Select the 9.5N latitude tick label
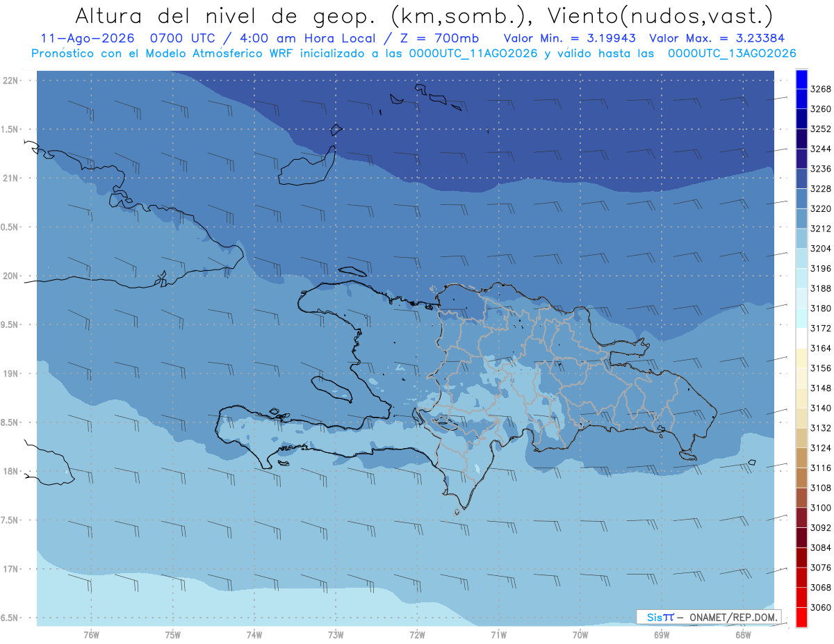The image size is (834, 644). coord(10,325)
